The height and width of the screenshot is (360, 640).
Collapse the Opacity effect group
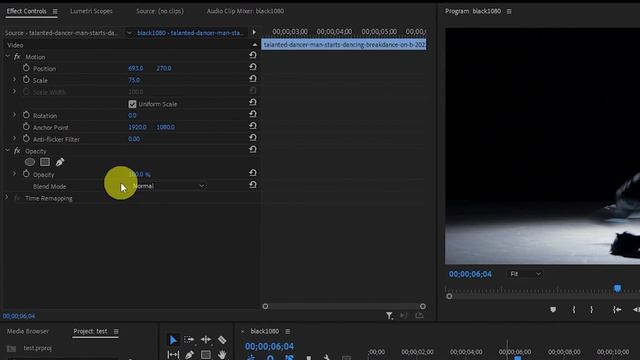point(7,150)
